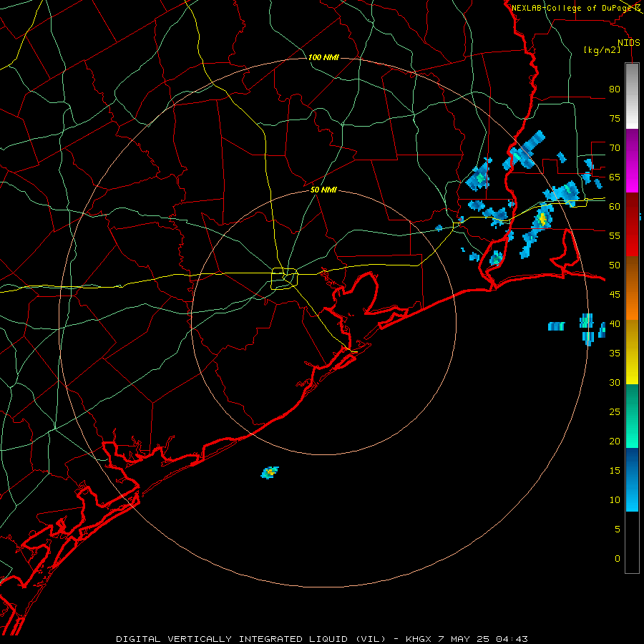The image size is (644, 644).
Task: Click the scale value "20"
Action: click(x=615, y=441)
